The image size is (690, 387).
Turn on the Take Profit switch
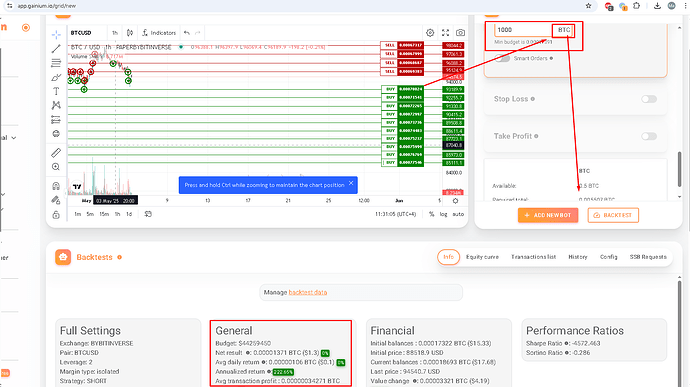[x=649, y=136]
